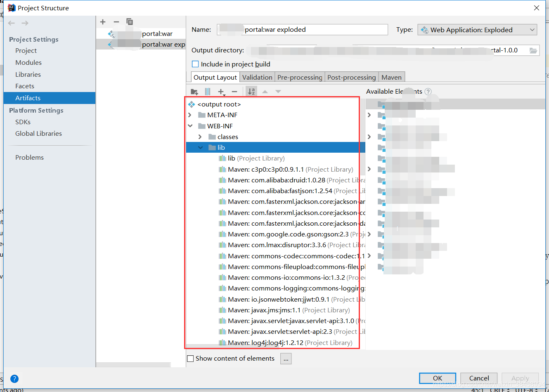Open Facets settings in sidebar
This screenshot has width=549, height=392.
click(25, 86)
